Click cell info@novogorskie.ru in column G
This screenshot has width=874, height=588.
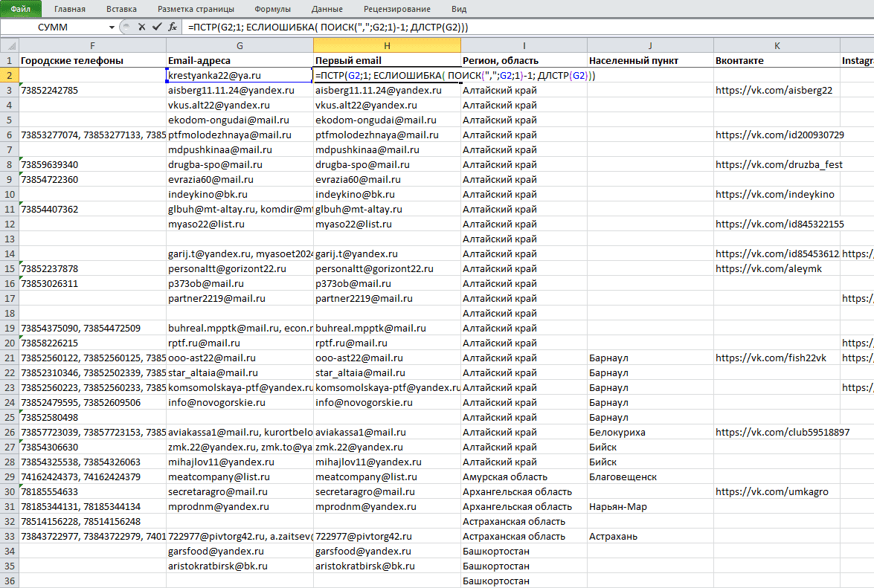point(240,402)
